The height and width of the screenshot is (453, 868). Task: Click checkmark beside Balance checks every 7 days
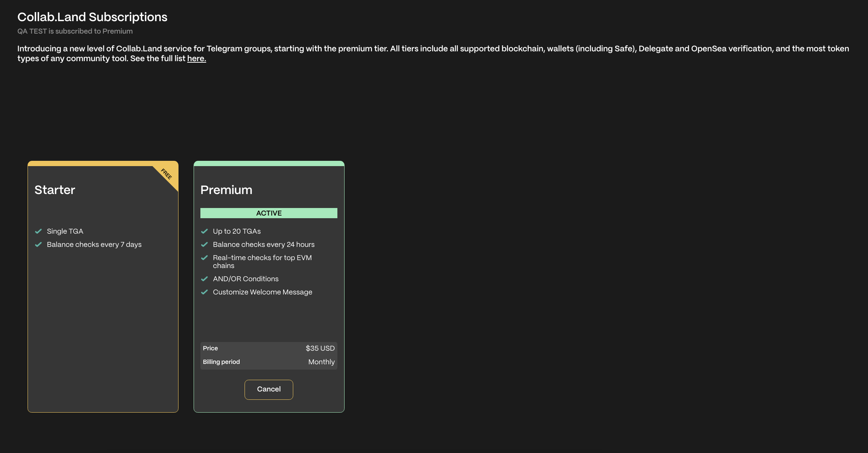pos(38,244)
